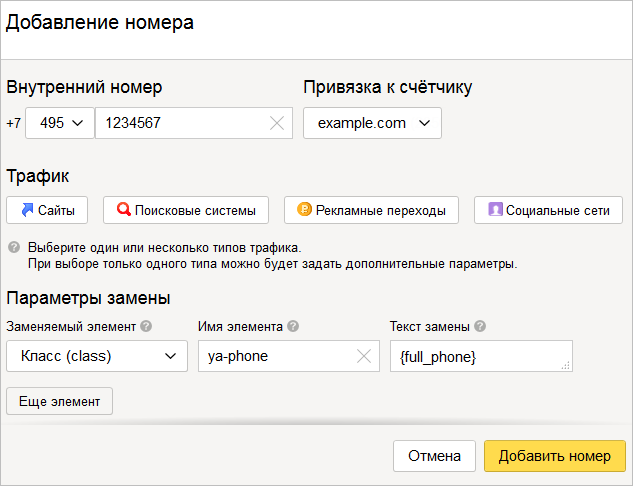Image resolution: width=633 pixels, height=486 pixels.
Task: Expand the Класс (class) element type dropdown
Action: [x=97, y=356]
